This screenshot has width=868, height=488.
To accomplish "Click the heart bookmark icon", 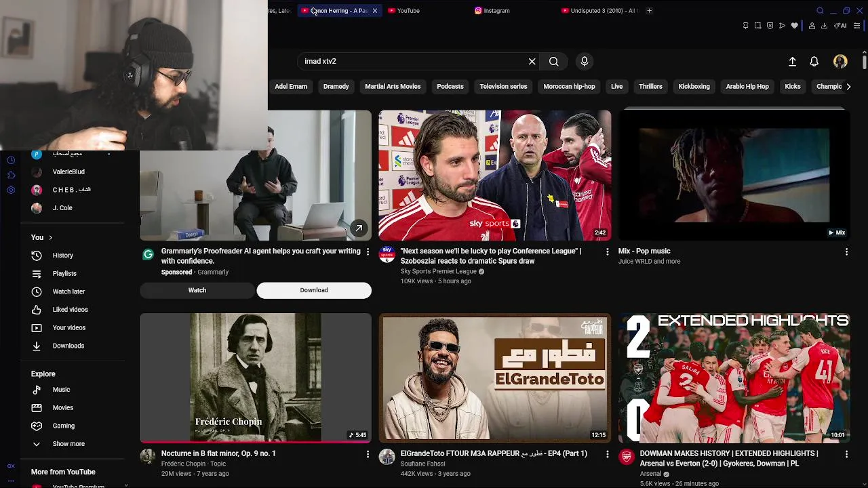I will (x=794, y=26).
